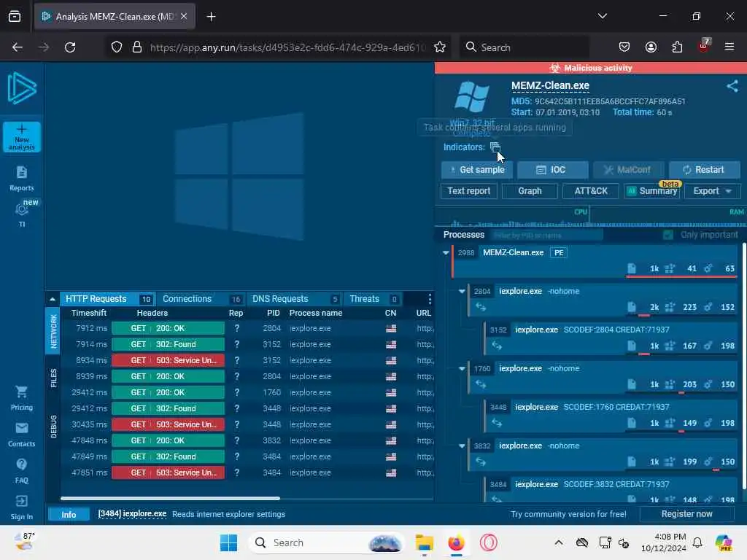
Task: Click the Get sample button
Action: tap(476, 170)
